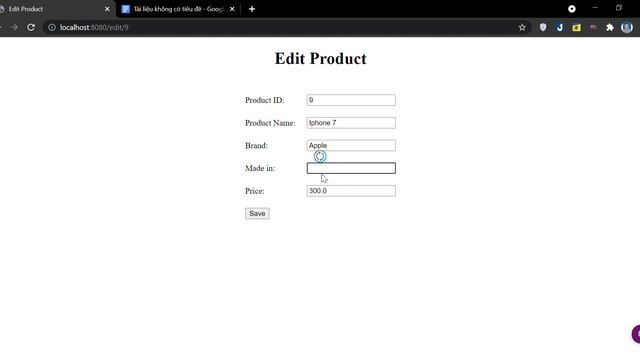Switch to the Google Docs document tab
This screenshot has width=640, height=360.
click(x=179, y=9)
